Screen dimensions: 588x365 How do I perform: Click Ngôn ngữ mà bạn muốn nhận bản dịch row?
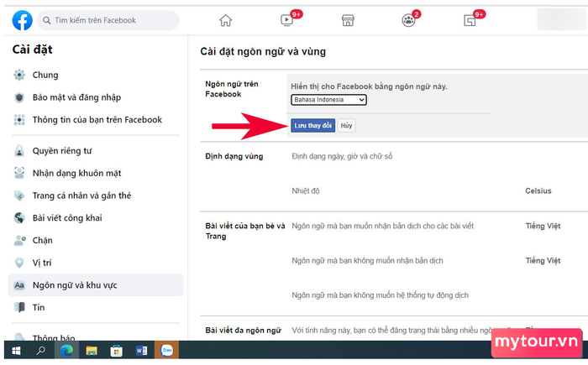383,226
